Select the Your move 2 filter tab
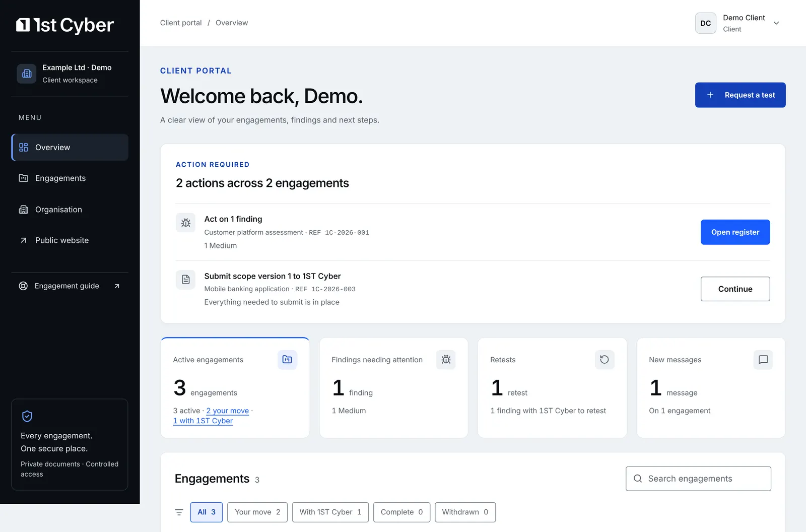The image size is (806, 532). [x=257, y=512]
